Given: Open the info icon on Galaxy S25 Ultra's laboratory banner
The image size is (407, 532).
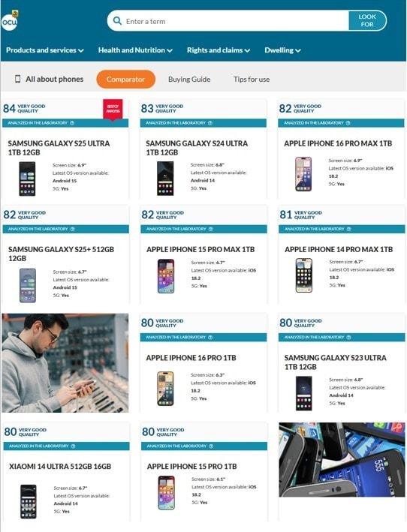Looking at the screenshot, I should pos(72,123).
